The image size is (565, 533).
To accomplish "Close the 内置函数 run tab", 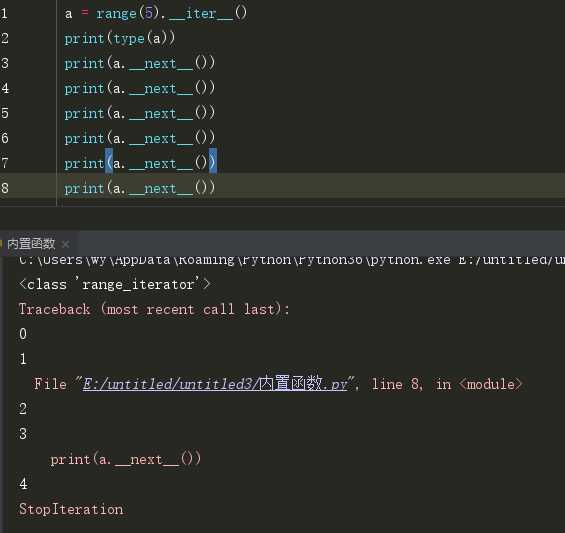I will coord(66,245).
